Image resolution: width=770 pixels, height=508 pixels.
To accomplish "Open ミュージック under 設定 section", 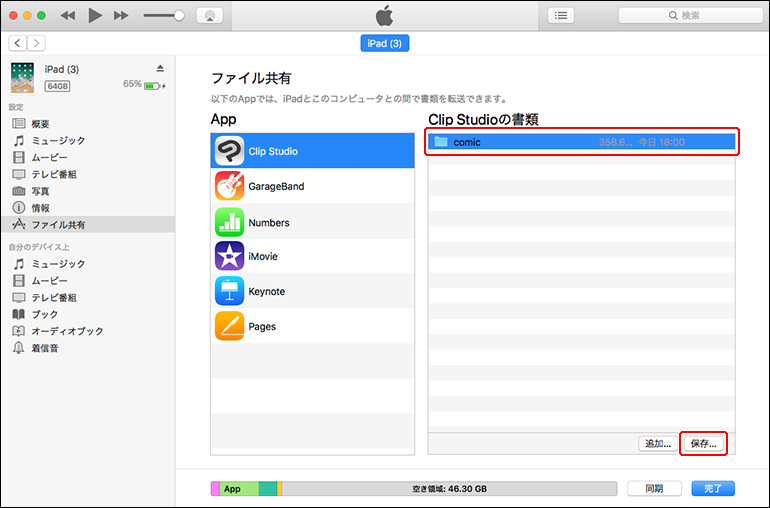I will [x=87, y=141].
